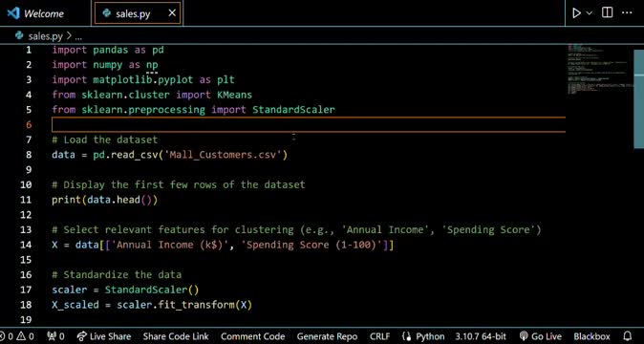Click Comment Code in the status bar
This screenshot has width=644, height=344.
(x=252, y=336)
